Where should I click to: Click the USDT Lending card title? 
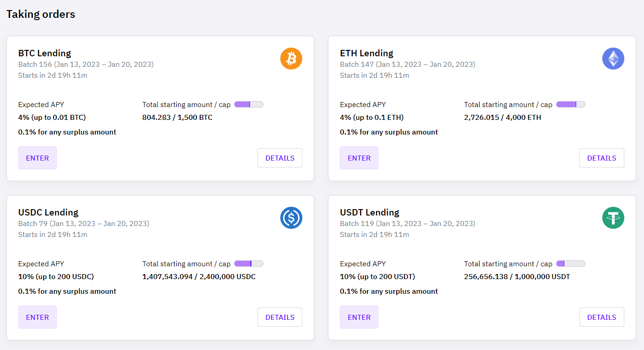[x=369, y=212]
